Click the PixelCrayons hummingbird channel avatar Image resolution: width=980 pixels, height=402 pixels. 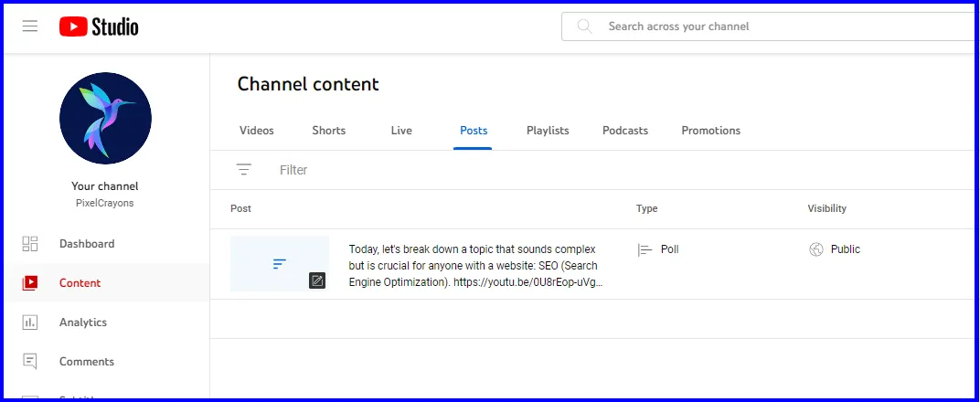pyautogui.click(x=105, y=119)
